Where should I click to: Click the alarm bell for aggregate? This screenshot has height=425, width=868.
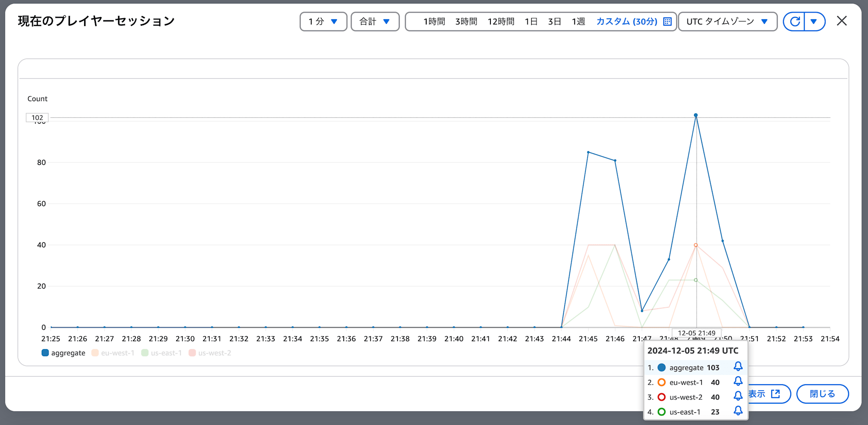click(x=738, y=367)
